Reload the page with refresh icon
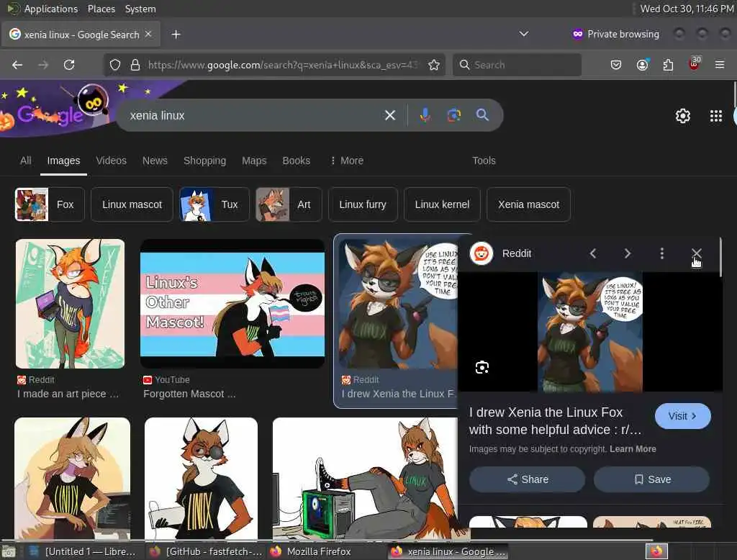The image size is (737, 560). pos(69,65)
